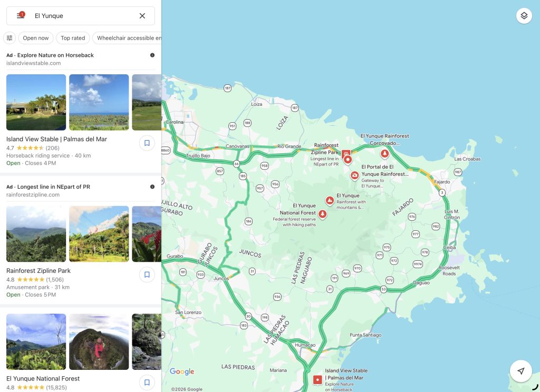
Task: Select El Yunque mountain peak map pin
Action: tap(330, 200)
